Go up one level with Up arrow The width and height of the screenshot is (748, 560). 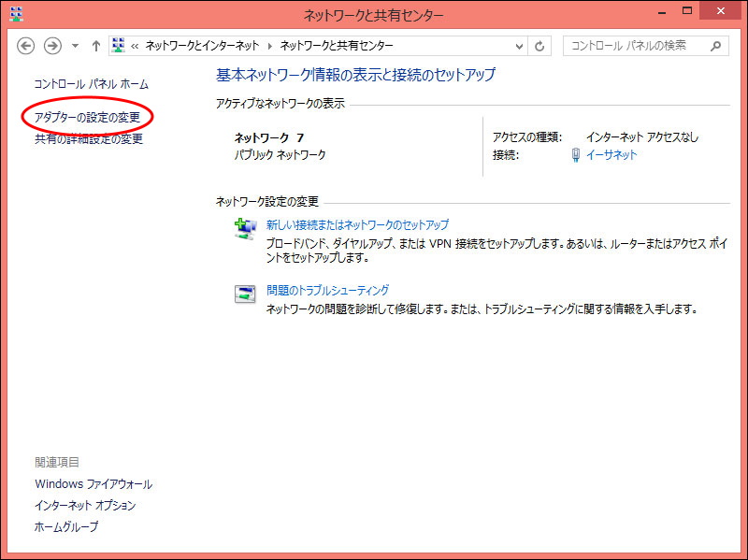click(96, 46)
